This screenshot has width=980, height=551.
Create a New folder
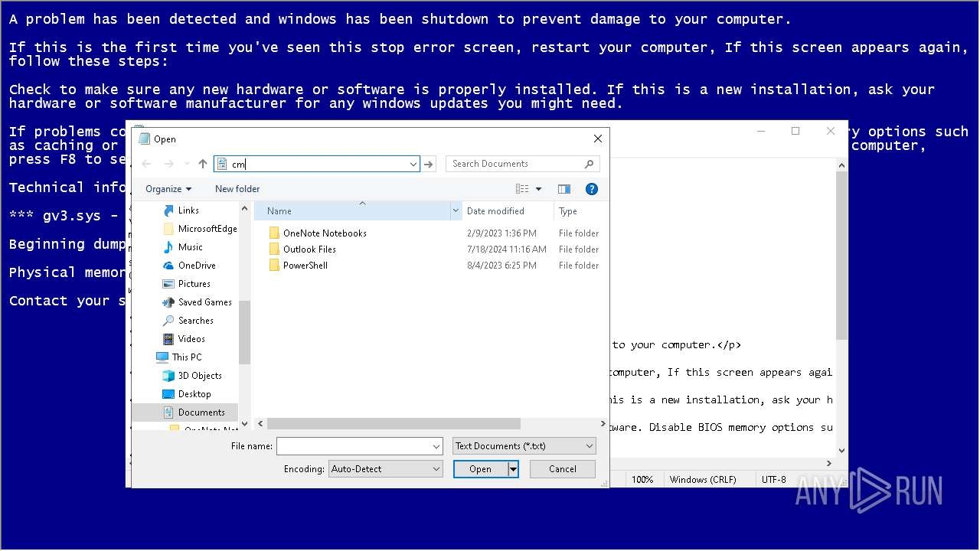click(x=237, y=189)
